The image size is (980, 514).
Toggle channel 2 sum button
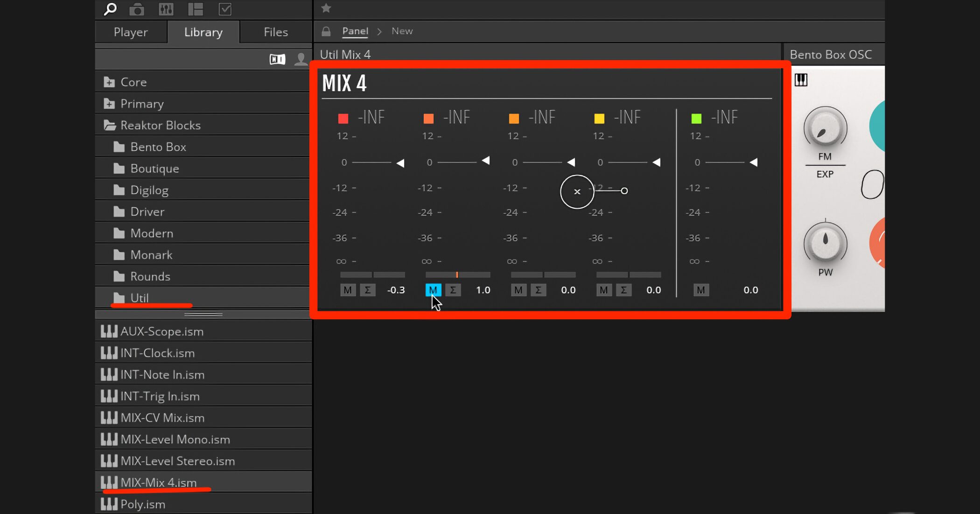453,290
